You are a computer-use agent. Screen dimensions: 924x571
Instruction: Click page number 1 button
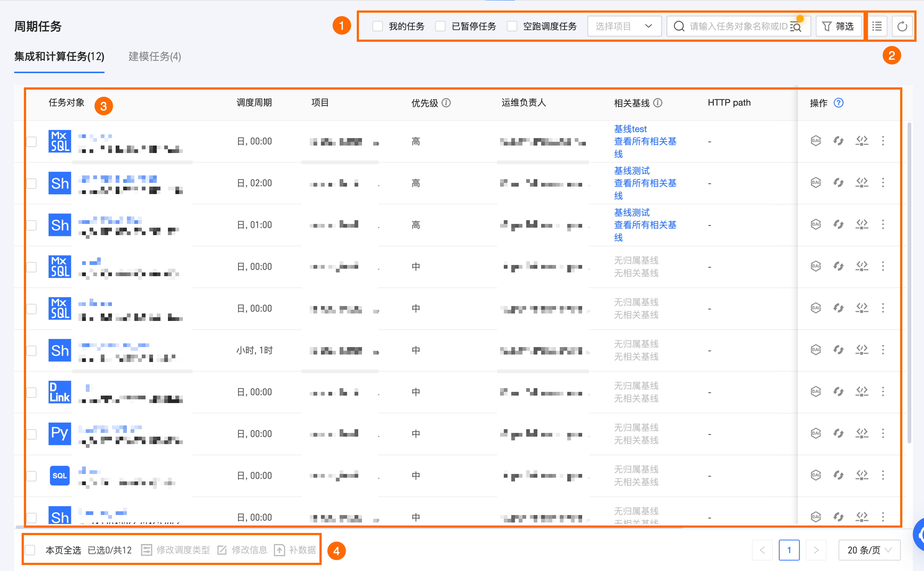[x=789, y=550]
